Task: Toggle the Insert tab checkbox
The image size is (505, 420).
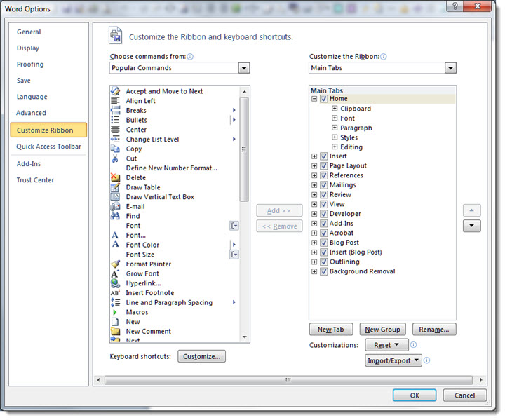Action: coord(324,156)
